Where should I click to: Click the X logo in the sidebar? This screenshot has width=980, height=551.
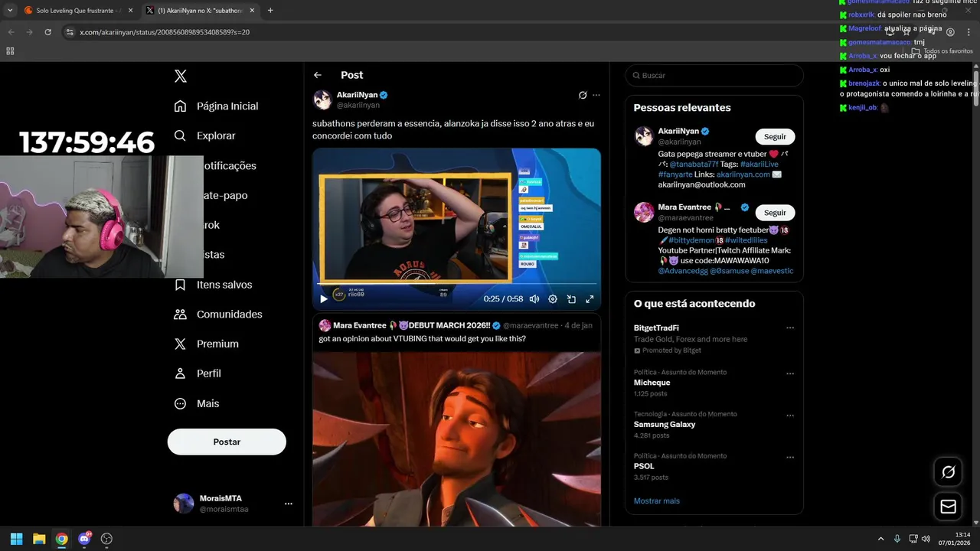click(181, 76)
